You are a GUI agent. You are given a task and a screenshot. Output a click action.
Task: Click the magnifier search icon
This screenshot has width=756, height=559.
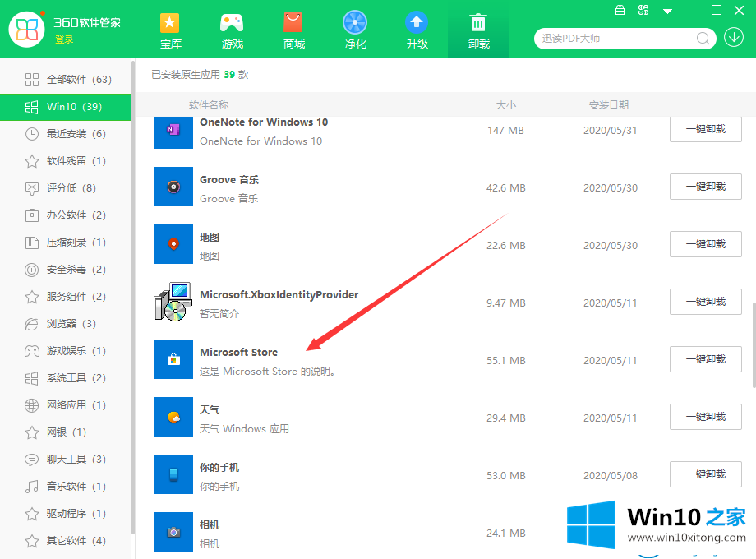703,38
